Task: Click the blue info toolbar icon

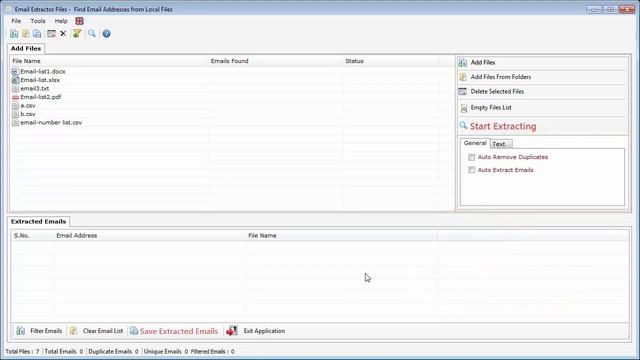Action: [107, 34]
